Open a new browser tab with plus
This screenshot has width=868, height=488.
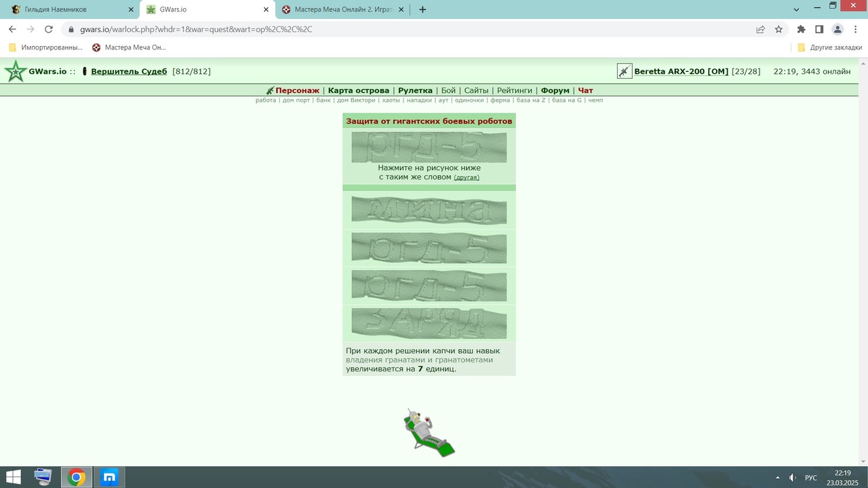[422, 9]
